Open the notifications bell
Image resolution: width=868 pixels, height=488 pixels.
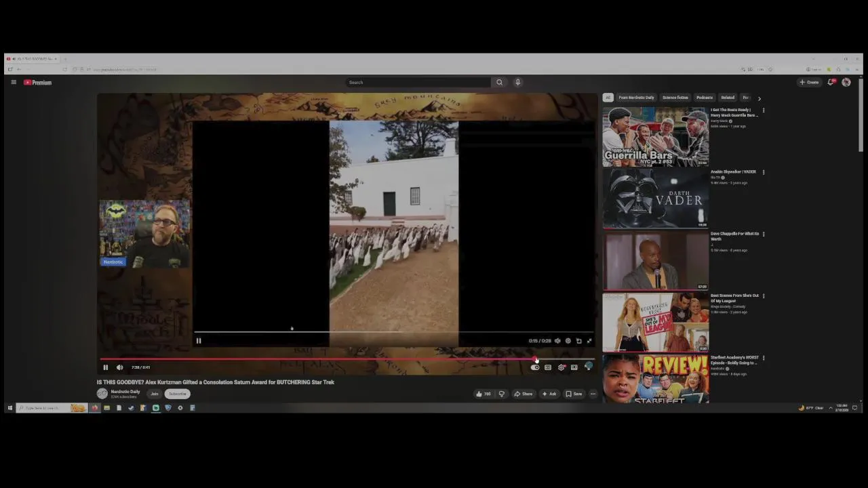click(x=830, y=82)
